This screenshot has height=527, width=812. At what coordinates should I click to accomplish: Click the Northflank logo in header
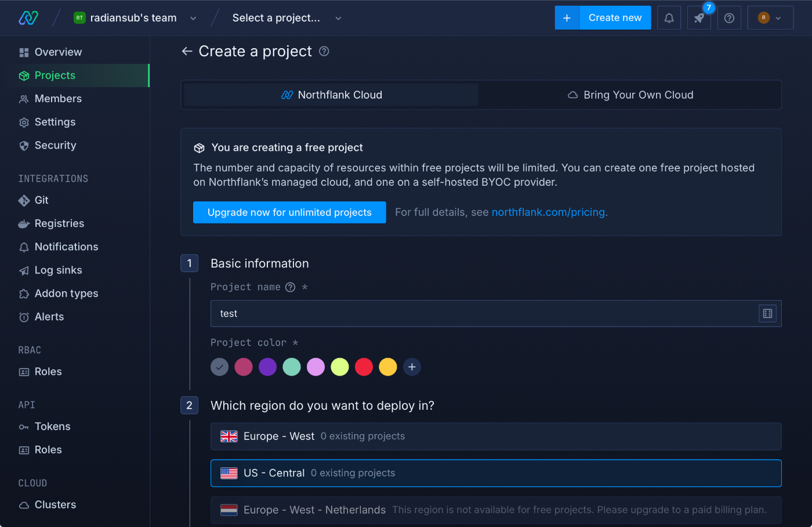tap(28, 18)
